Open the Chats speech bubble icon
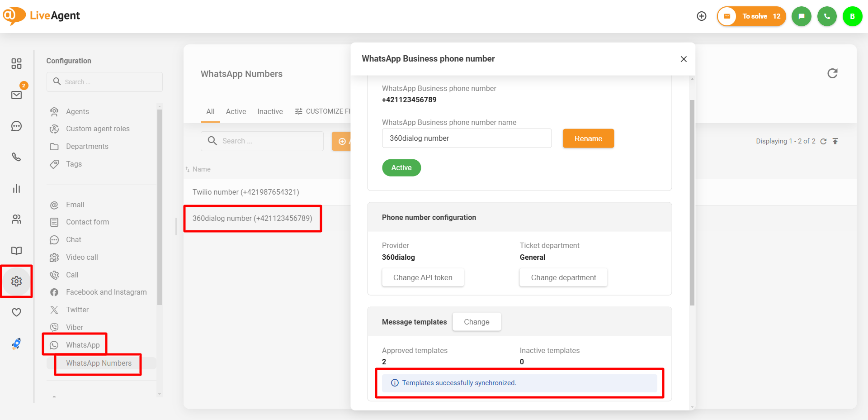Image resolution: width=868 pixels, height=420 pixels. point(17,126)
